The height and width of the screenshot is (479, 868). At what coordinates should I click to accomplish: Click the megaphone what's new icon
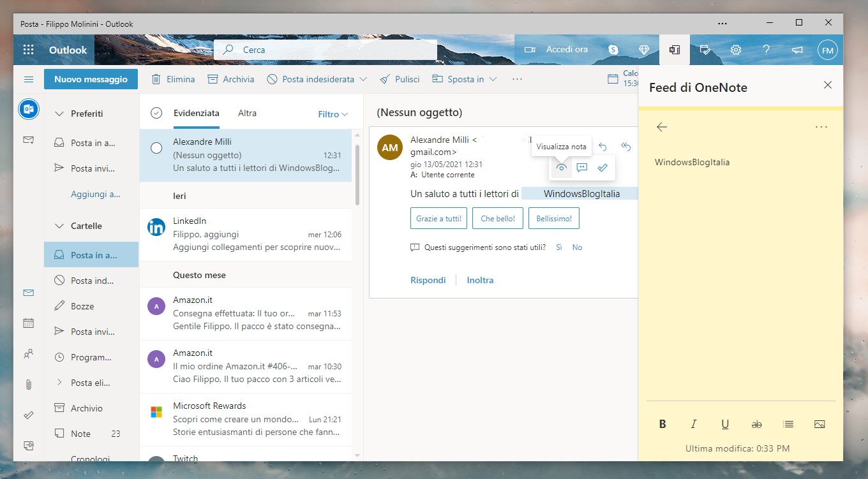coord(797,50)
